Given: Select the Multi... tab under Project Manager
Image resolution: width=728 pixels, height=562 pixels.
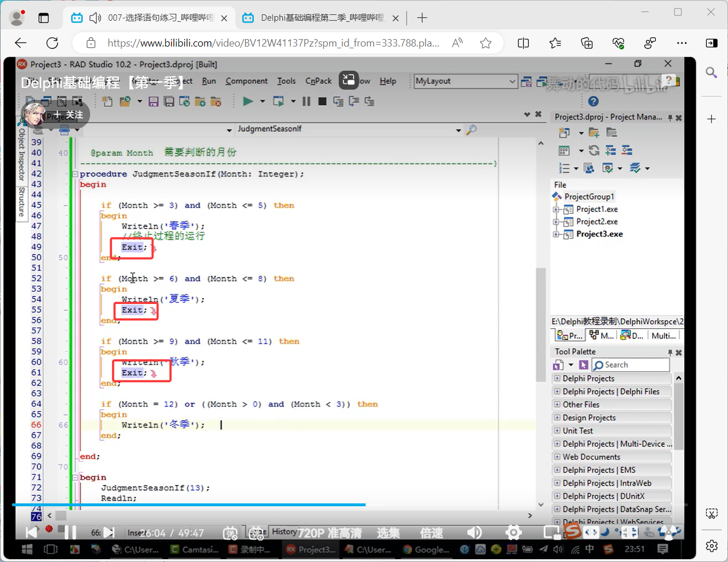Looking at the screenshot, I should click(x=664, y=336).
